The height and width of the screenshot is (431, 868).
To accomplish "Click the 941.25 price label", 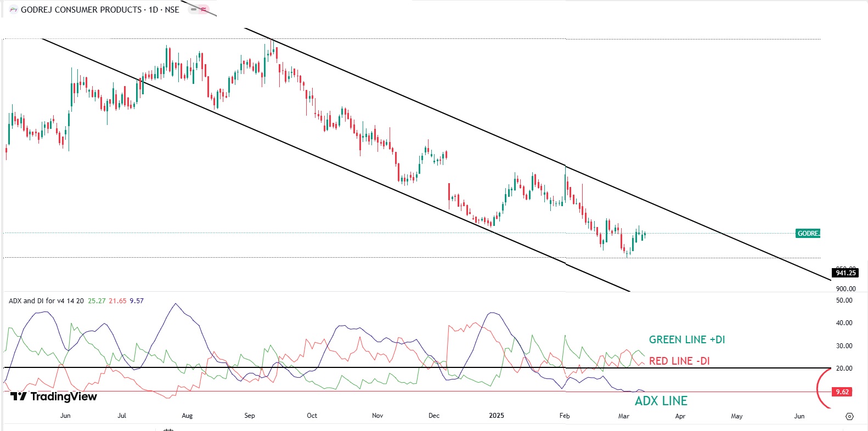I will (846, 273).
